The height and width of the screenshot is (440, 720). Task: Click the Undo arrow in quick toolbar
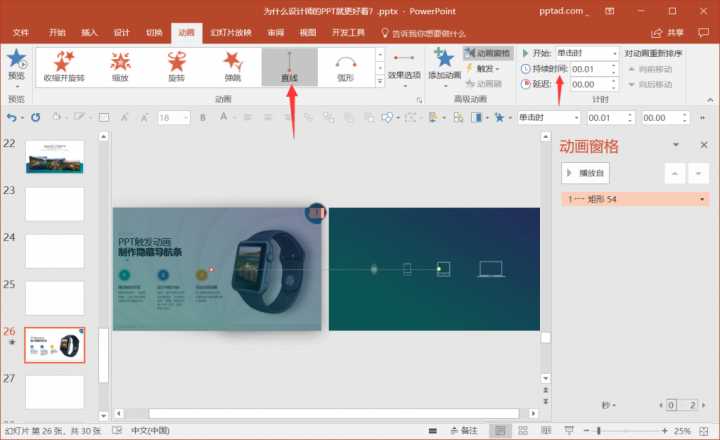(11, 118)
